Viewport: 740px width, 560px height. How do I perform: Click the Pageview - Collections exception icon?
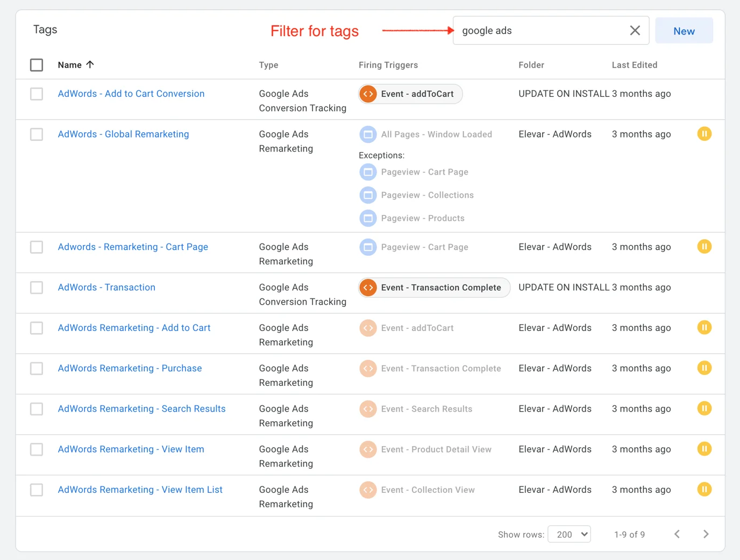click(368, 195)
